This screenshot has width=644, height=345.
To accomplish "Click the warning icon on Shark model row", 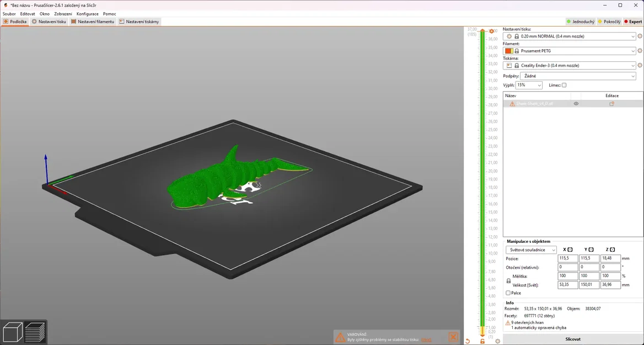I will click(512, 104).
